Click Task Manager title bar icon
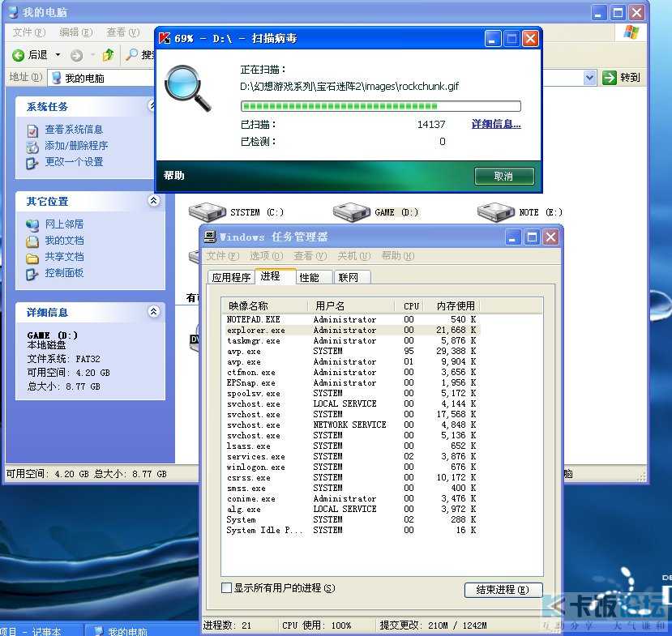The width and height of the screenshot is (672, 636). [x=210, y=237]
